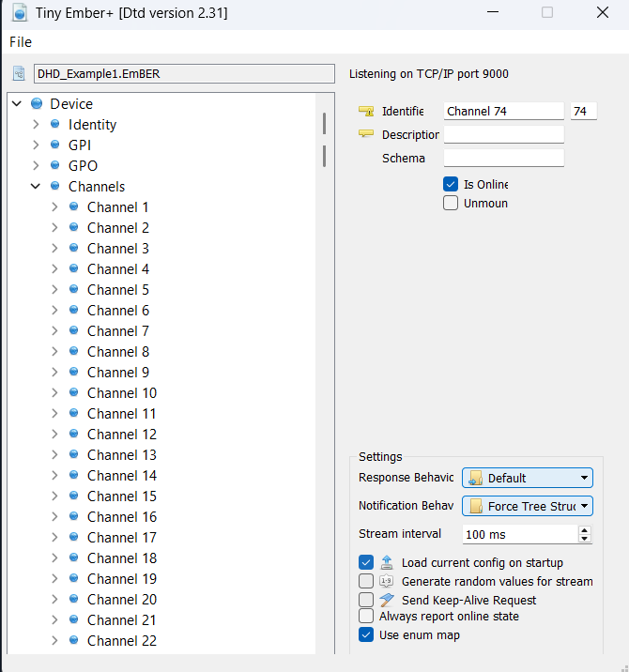Open the Notification Behavior dropdown
Image resolution: width=629 pixels, height=672 pixels.
click(x=528, y=506)
